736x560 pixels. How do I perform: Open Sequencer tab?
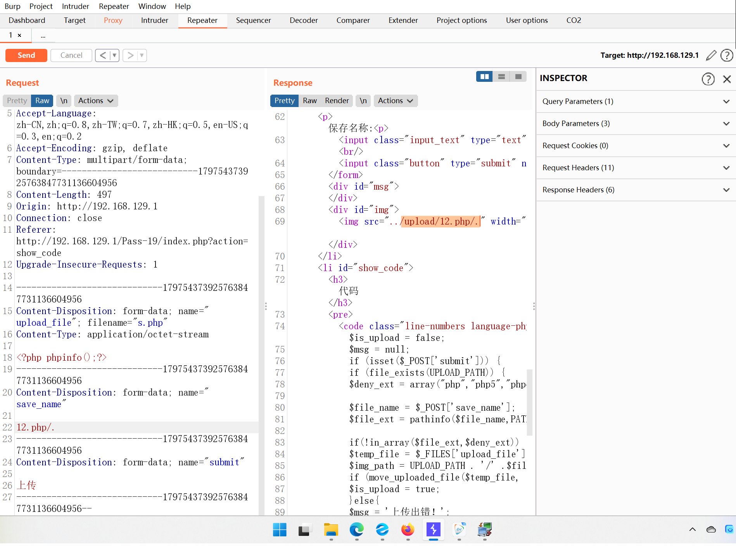[x=253, y=21]
